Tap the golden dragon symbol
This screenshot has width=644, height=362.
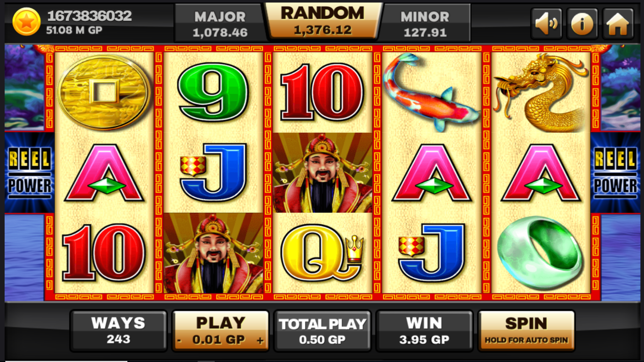[x=540, y=92]
